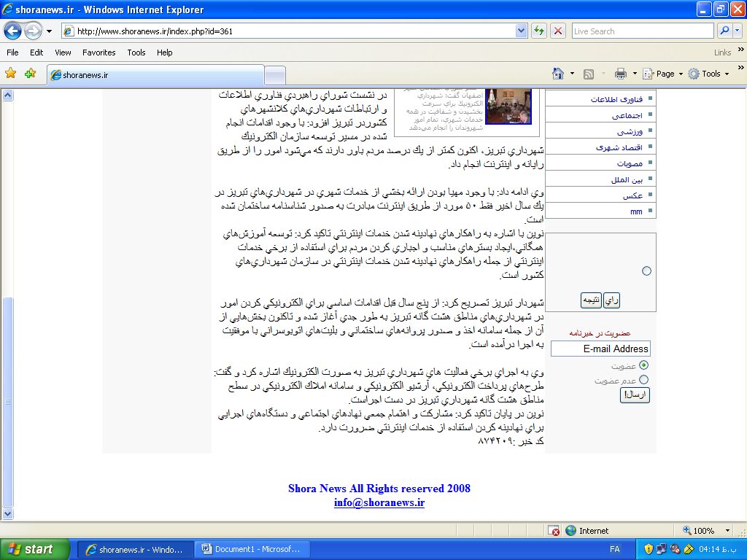Viewport: 747px width, 560px height.
Task: Click the info@shoranews.ir email link
Action: click(x=379, y=502)
